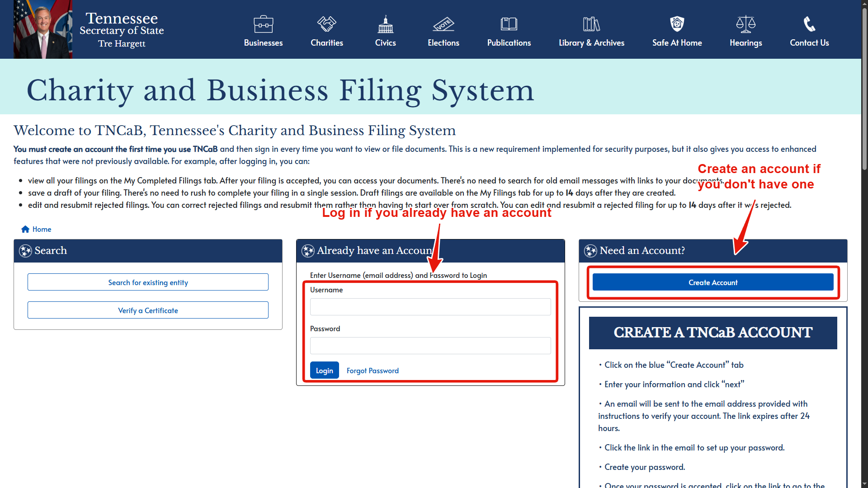This screenshot has height=488, width=868.
Task: Click the Elections vote ballot icon
Action: [x=443, y=24]
